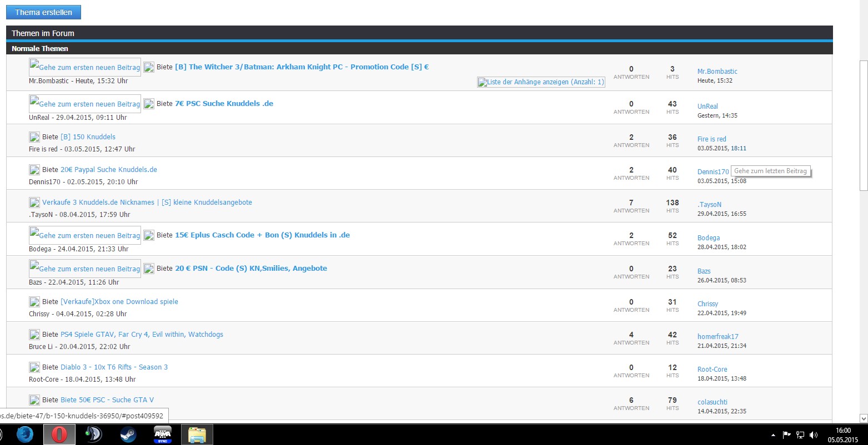Click the volume speaker tray icon
Image resolution: width=868 pixels, height=445 pixels.
[814, 434]
